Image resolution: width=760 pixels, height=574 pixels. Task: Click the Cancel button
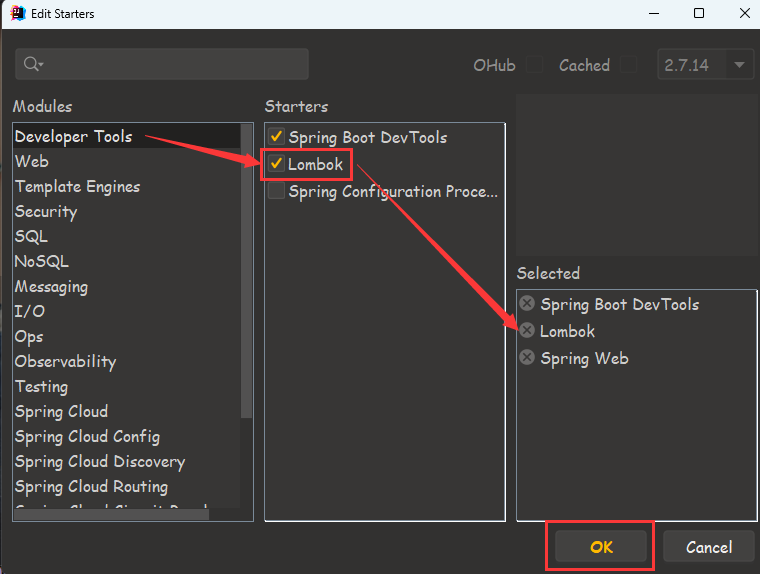click(x=709, y=546)
